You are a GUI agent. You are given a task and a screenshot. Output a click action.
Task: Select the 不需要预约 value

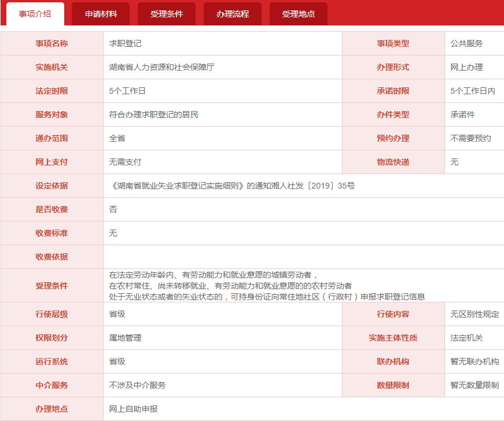coord(470,138)
